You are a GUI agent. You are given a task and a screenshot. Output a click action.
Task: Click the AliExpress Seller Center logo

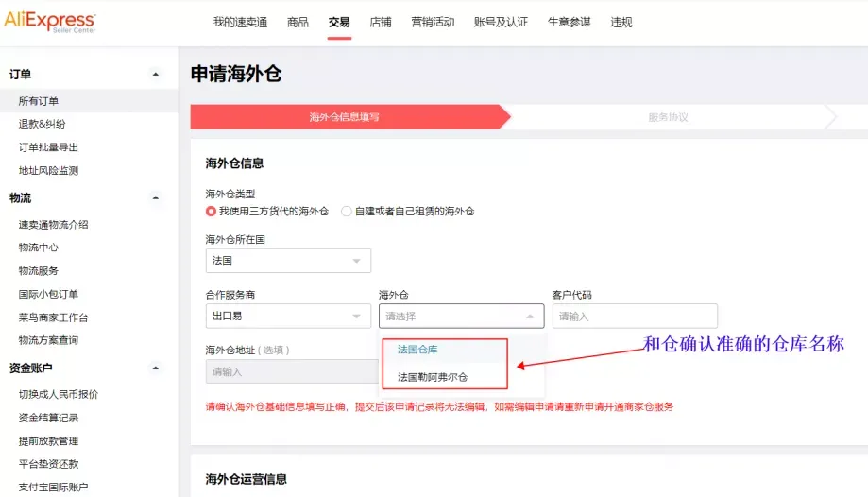click(50, 22)
